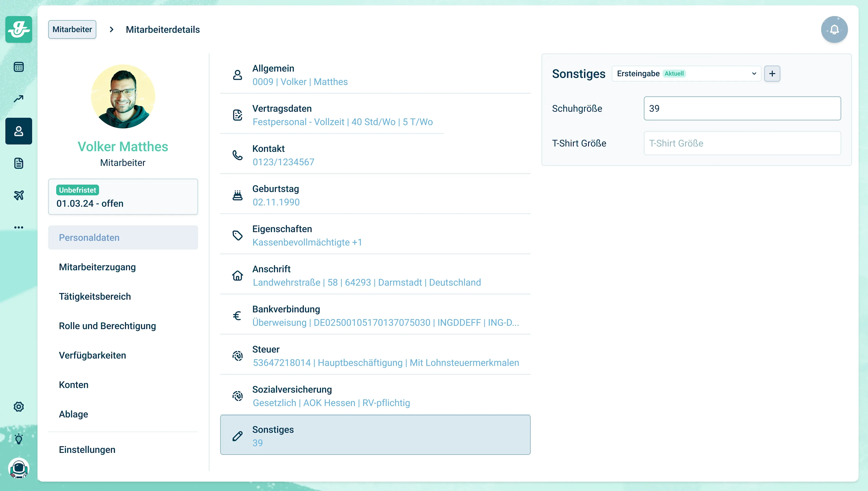Open the airplane vacation icon

19,195
